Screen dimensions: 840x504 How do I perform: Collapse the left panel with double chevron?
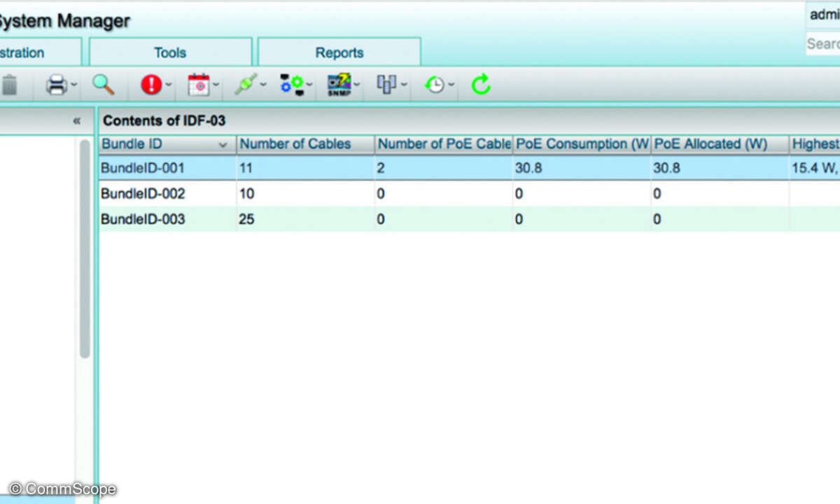[76, 121]
